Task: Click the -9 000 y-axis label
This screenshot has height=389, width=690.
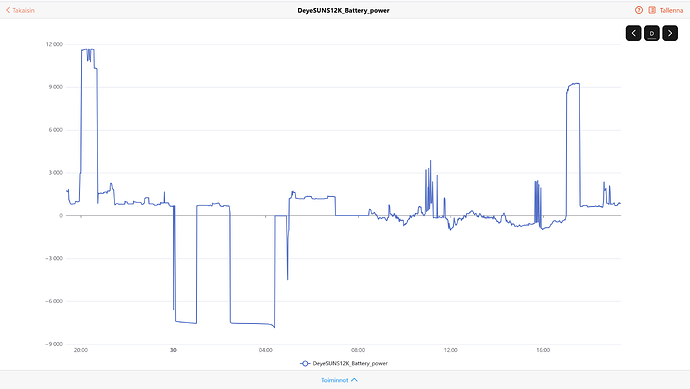Action: [54, 344]
